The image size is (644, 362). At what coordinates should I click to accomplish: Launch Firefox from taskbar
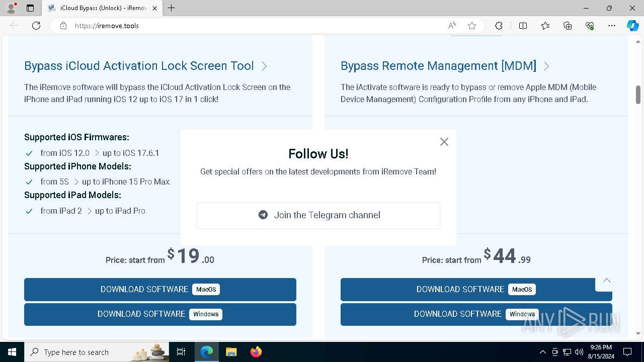tap(256, 352)
